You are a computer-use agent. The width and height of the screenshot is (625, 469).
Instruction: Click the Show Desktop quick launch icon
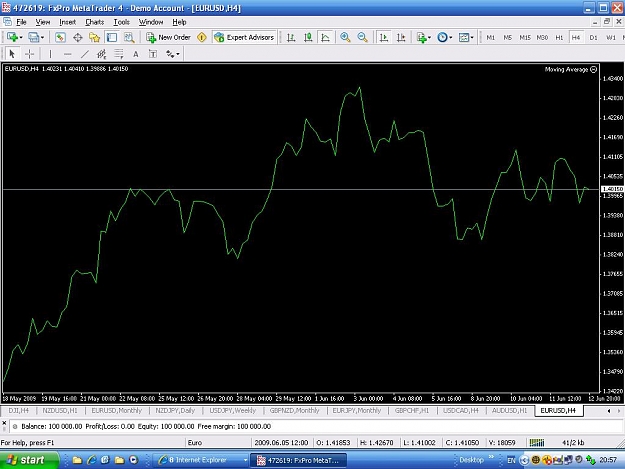pos(105,460)
